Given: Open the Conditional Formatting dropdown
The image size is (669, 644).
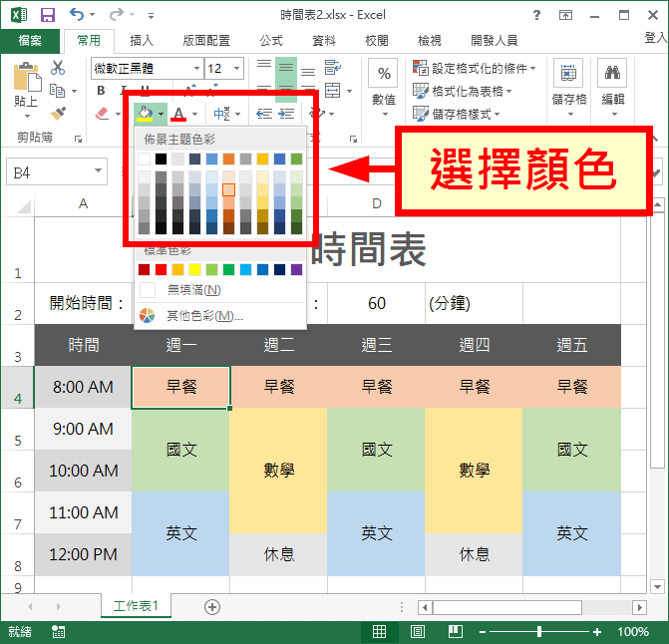Looking at the screenshot, I should (x=474, y=68).
